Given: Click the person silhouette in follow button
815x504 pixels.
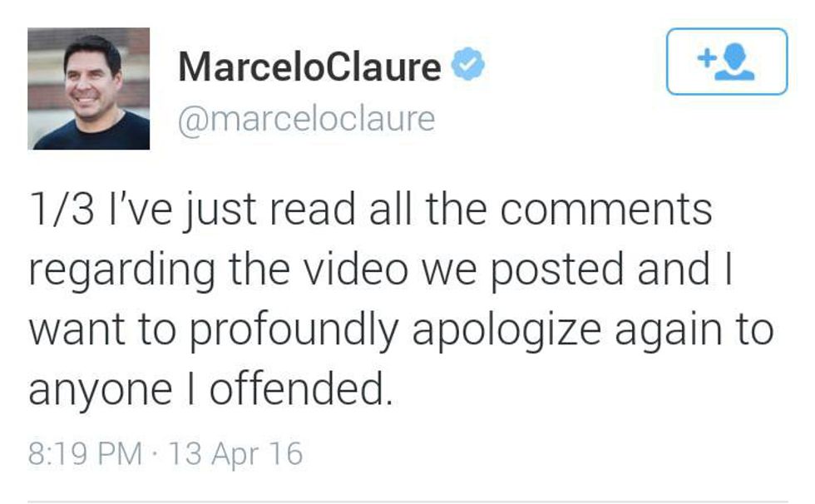Looking at the screenshot, I should pos(734,62).
